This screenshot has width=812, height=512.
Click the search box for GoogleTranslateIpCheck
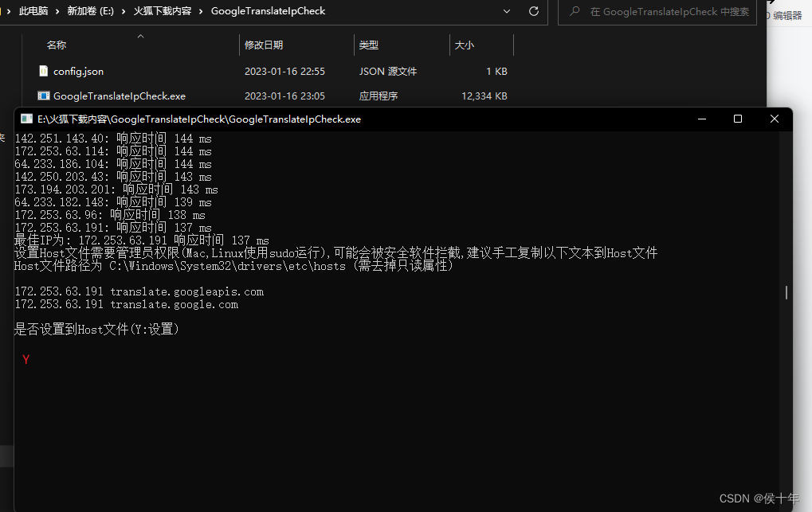pyautogui.click(x=657, y=11)
